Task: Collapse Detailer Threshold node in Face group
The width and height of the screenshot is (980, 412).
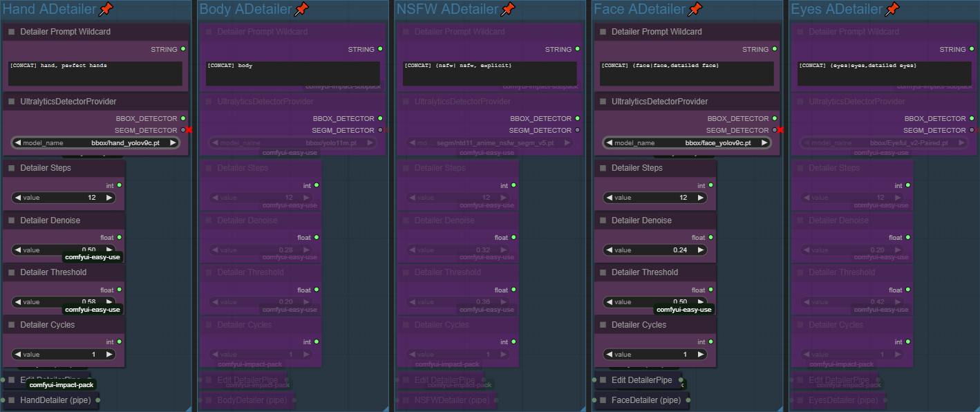Action: (603, 272)
